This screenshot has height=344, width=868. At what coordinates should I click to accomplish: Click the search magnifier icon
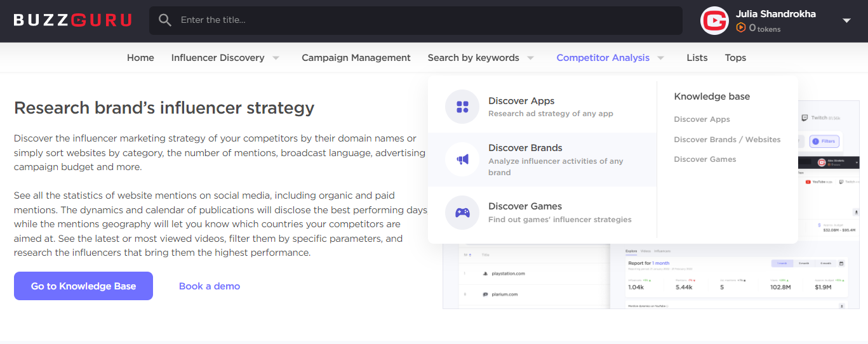coord(165,20)
